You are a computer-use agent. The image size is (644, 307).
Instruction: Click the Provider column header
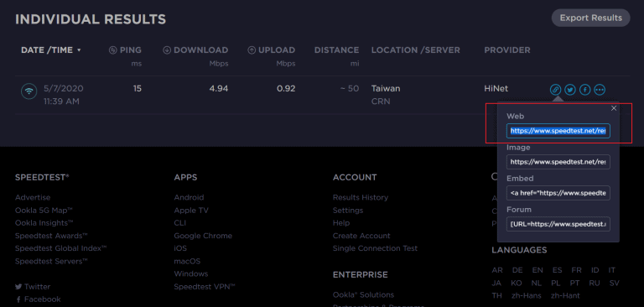point(507,50)
